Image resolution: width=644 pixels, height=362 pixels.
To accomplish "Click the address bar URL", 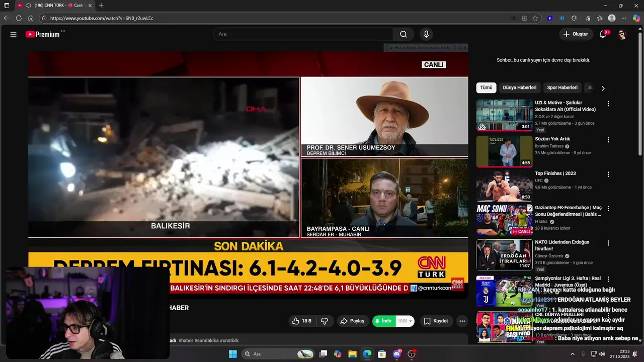I will tap(102, 18).
